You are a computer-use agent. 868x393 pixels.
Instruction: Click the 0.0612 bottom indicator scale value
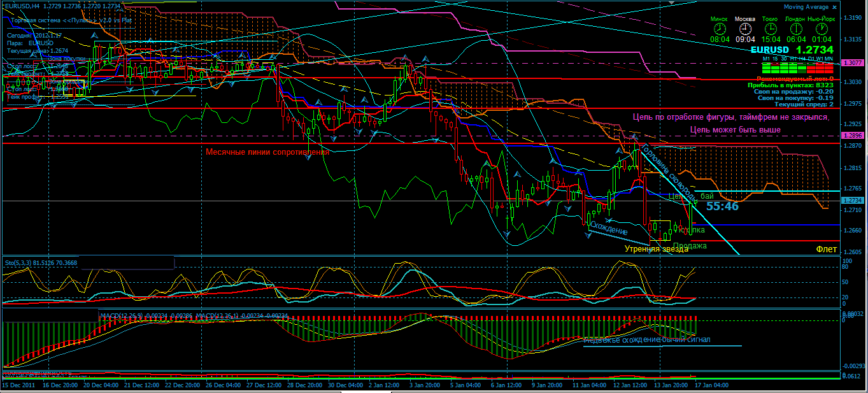[x=850, y=376]
